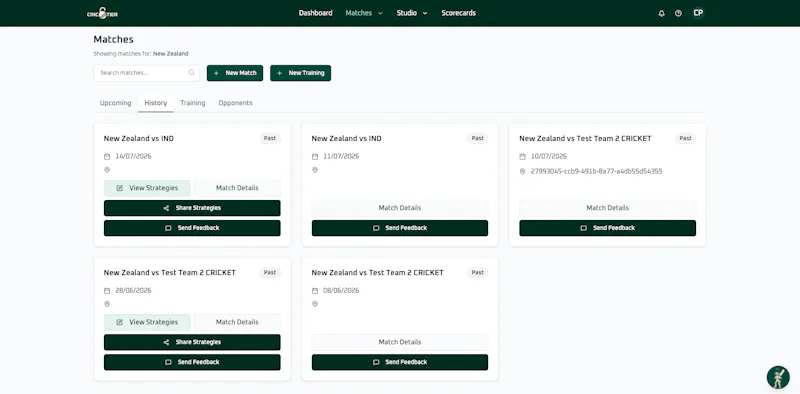The image size is (800, 394).
Task: Click location pin icon next to 27993045 ID
Action: (522, 171)
